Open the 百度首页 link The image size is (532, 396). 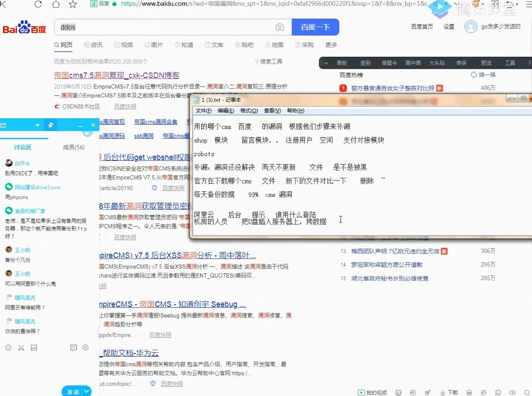pyautogui.click(x=422, y=27)
